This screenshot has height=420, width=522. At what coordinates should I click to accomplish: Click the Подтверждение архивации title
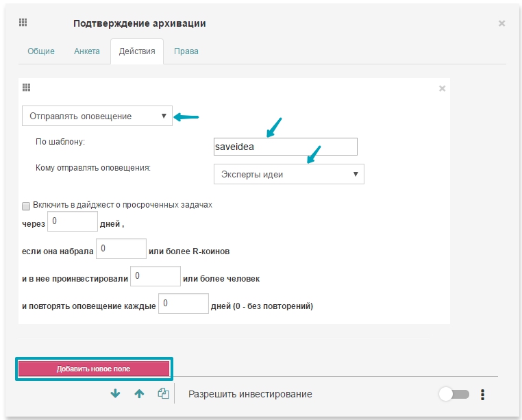click(140, 23)
